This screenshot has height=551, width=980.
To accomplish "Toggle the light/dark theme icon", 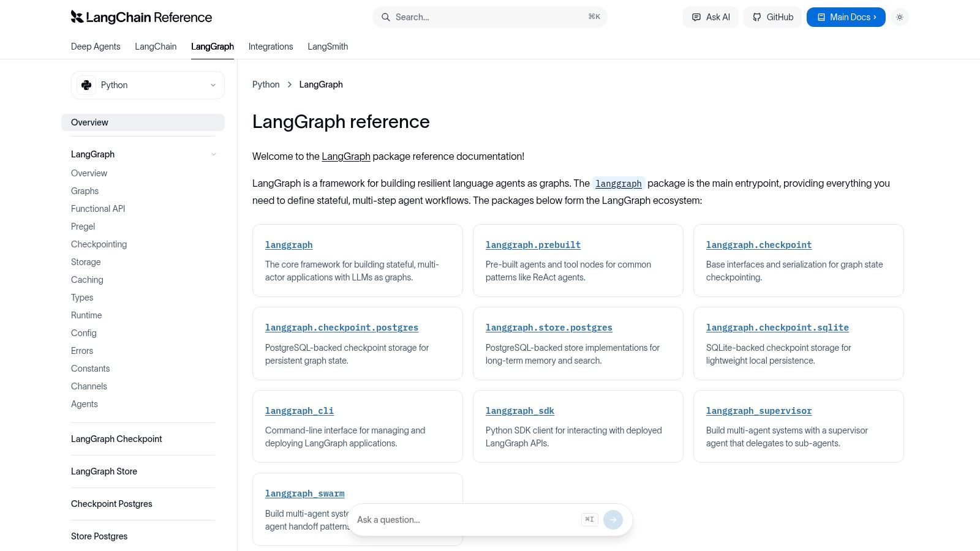I will 900,17.
